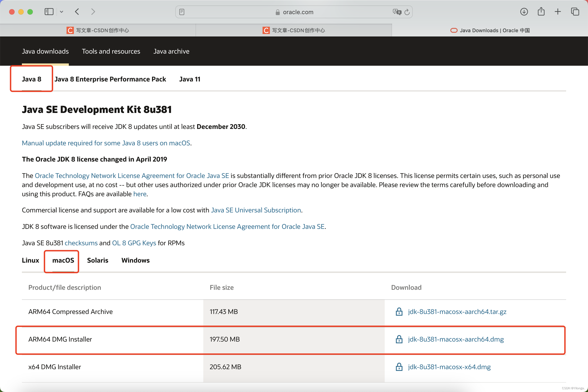Image resolution: width=588 pixels, height=392 pixels.
Task: Open the checksums link
Action: 81,243
